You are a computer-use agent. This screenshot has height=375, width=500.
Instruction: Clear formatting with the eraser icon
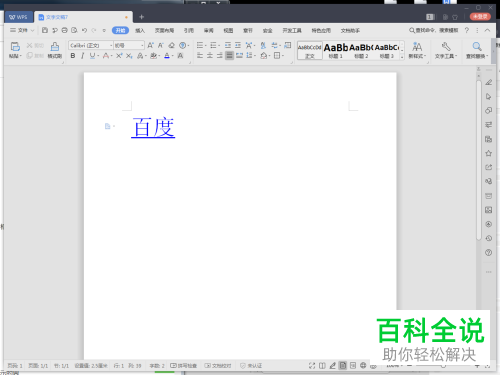(171, 45)
